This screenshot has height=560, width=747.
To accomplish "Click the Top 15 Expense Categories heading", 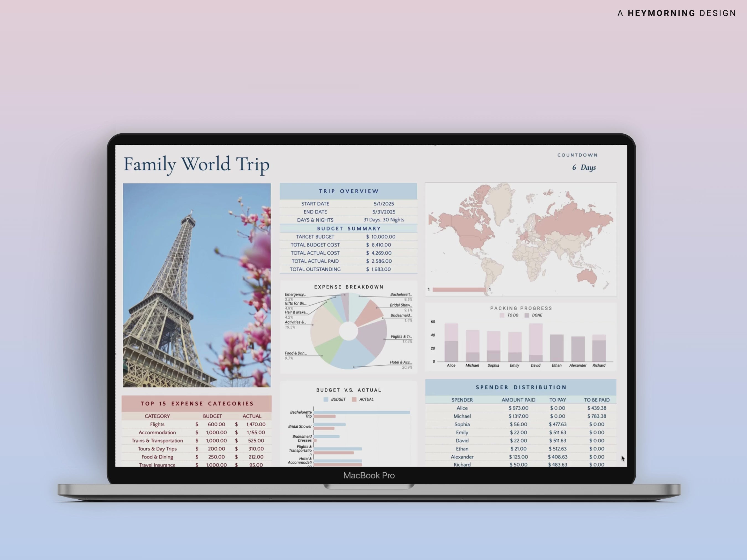I will pyautogui.click(x=197, y=403).
